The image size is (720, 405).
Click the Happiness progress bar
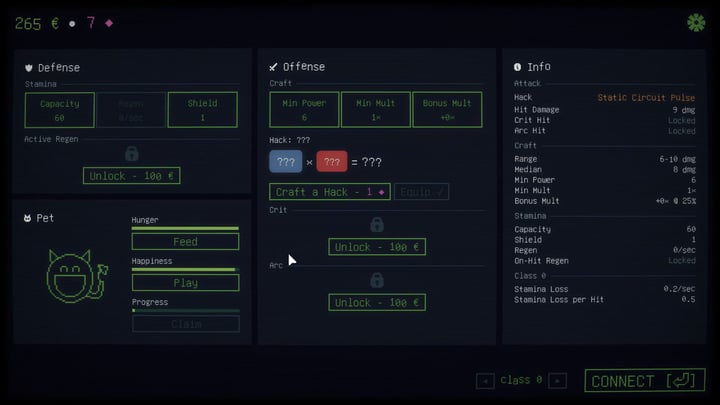(186, 270)
